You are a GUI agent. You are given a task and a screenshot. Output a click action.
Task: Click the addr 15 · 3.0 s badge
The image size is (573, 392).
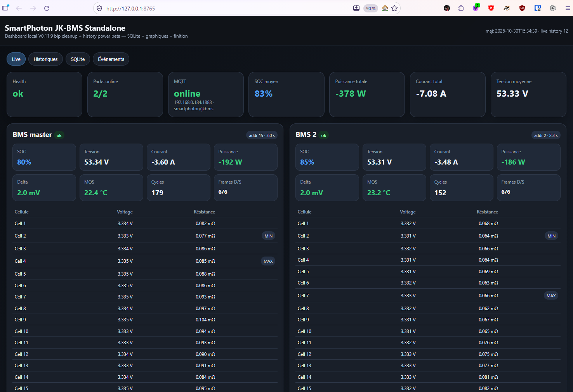click(x=262, y=135)
